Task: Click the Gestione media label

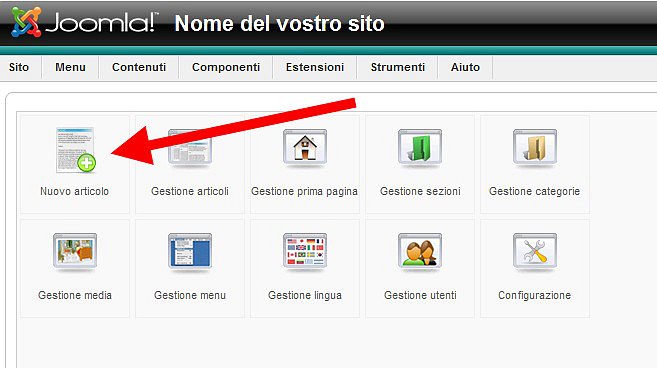Action: pos(75,295)
